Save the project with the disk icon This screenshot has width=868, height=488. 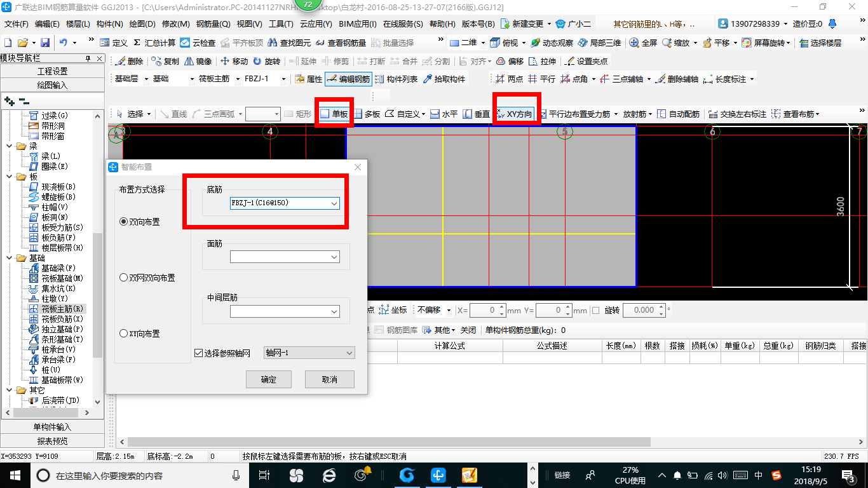pyautogui.click(x=45, y=43)
